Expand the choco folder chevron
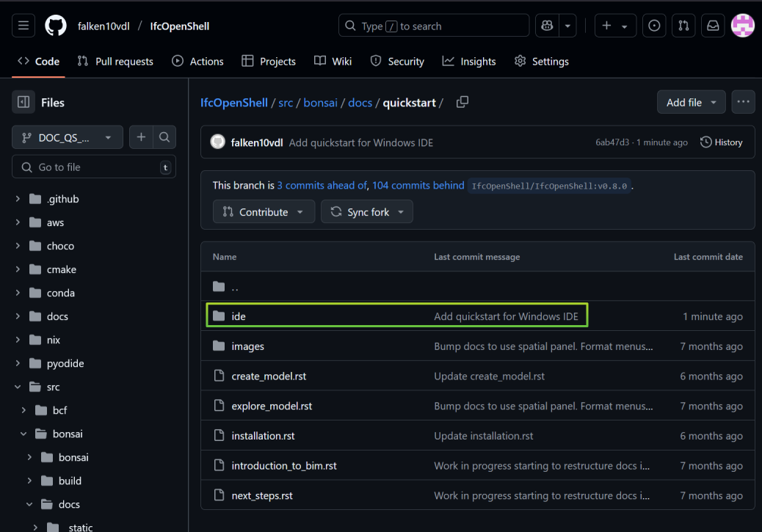Image resolution: width=762 pixels, height=532 pixels. pyautogui.click(x=18, y=246)
